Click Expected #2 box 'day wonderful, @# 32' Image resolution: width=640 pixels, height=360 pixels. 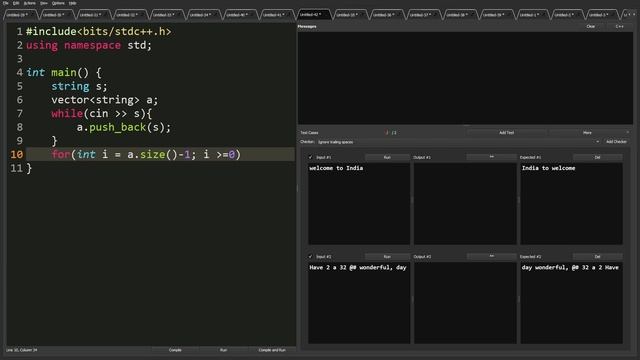point(571,303)
